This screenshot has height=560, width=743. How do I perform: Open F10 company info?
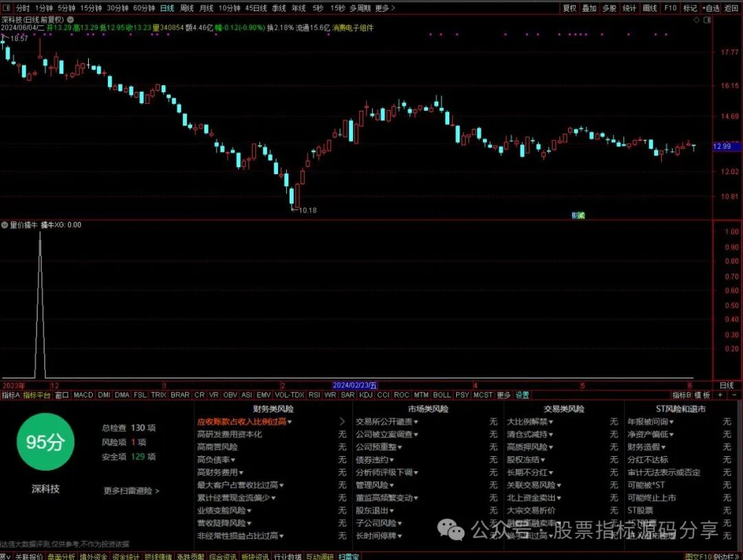pyautogui.click(x=671, y=8)
